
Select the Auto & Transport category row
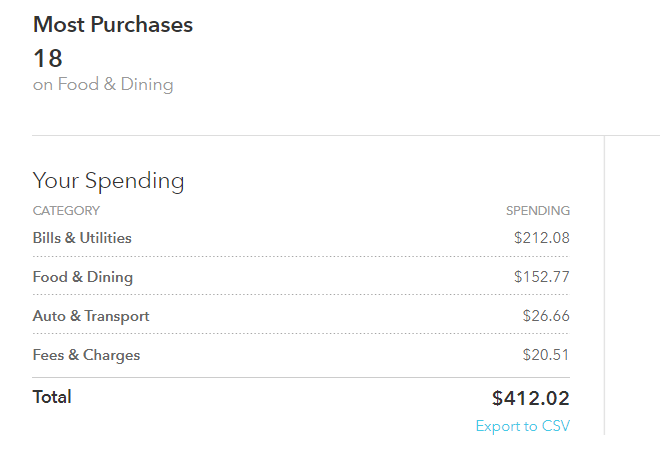[x=91, y=316]
